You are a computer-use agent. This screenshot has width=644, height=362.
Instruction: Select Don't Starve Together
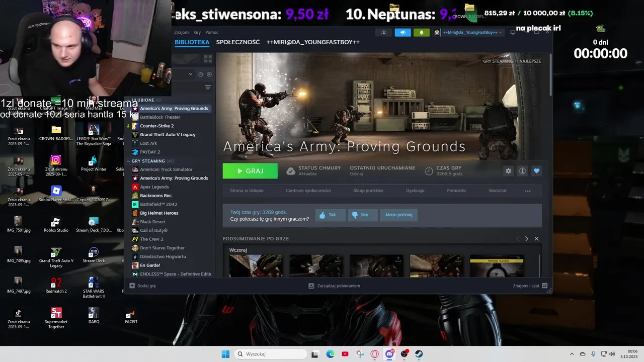pos(162,248)
